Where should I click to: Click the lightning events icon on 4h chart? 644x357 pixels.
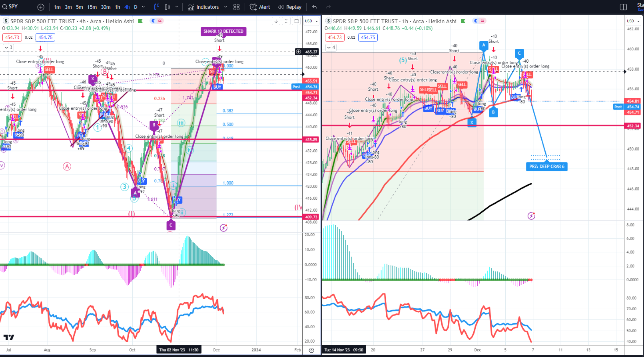click(224, 228)
